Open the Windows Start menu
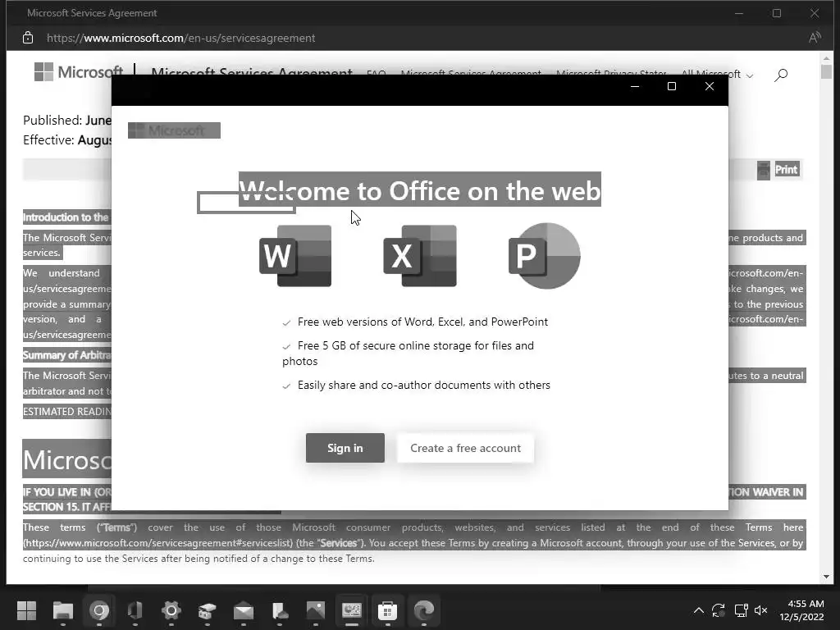The width and height of the screenshot is (840, 630). pos(26,610)
